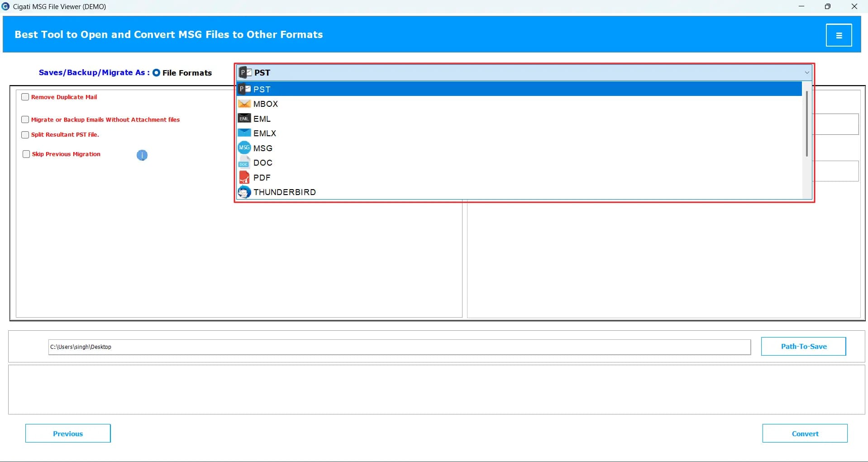The image size is (868, 462).
Task: Close the Cigati MSG File Viewer window
Action: pos(854,6)
